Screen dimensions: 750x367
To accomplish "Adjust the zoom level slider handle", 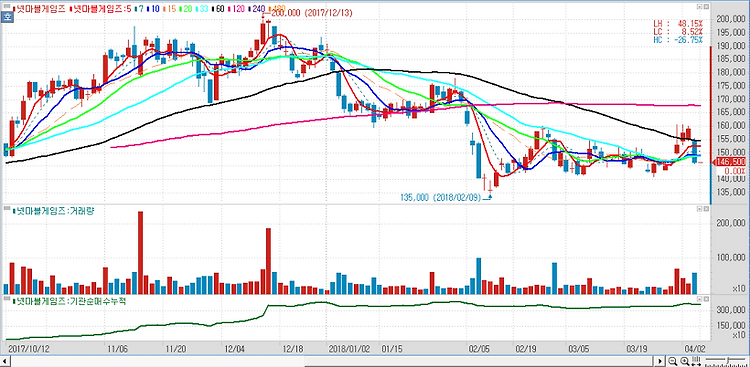I will [x=728, y=360].
